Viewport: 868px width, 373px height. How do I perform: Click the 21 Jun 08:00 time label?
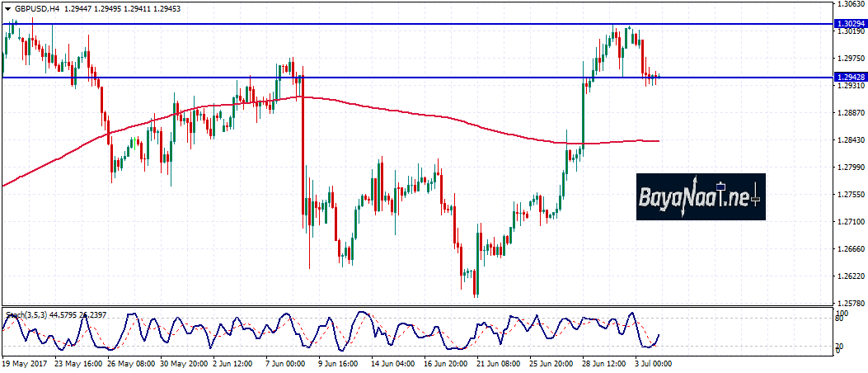[500, 362]
